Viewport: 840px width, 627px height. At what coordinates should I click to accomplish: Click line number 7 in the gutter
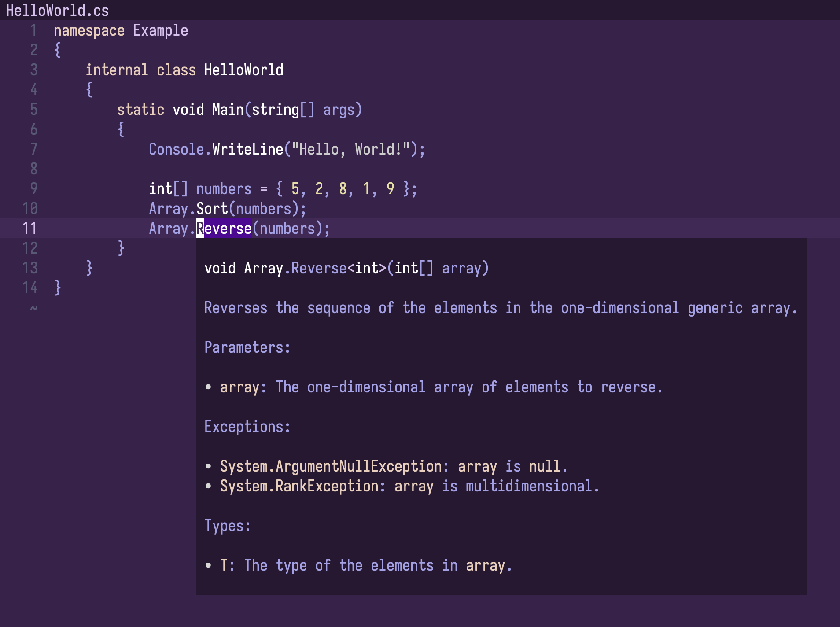coord(33,149)
